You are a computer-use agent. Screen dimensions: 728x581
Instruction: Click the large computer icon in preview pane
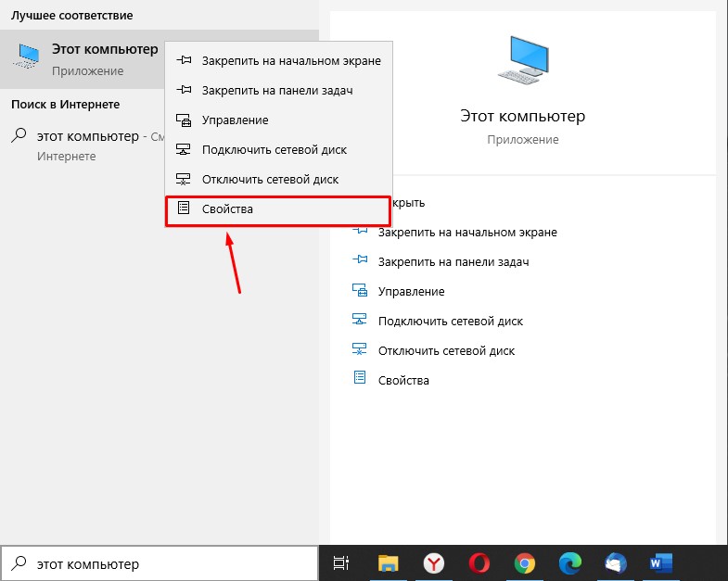523,60
